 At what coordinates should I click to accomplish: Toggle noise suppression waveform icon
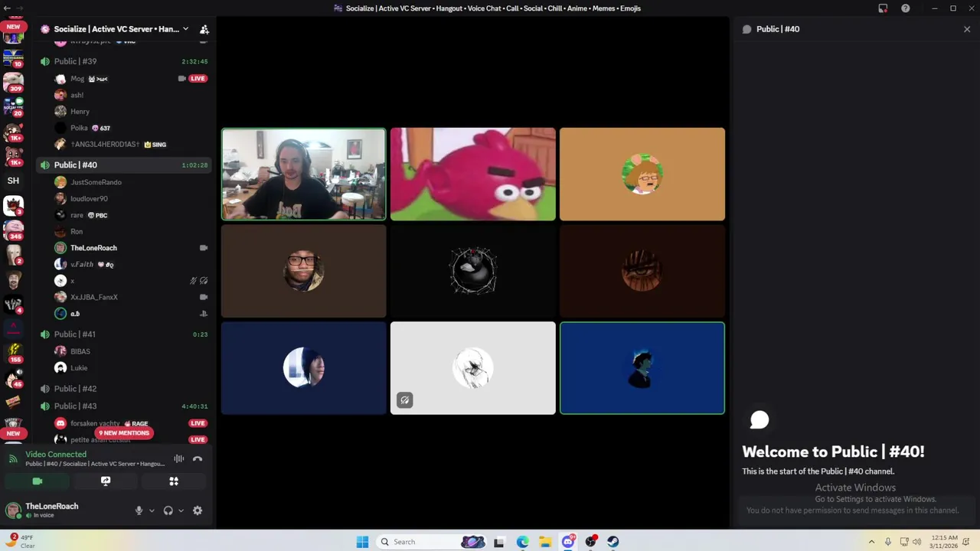tap(179, 459)
